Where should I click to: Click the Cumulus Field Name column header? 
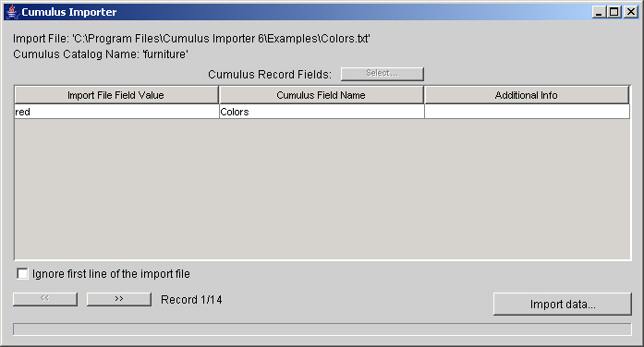point(322,95)
